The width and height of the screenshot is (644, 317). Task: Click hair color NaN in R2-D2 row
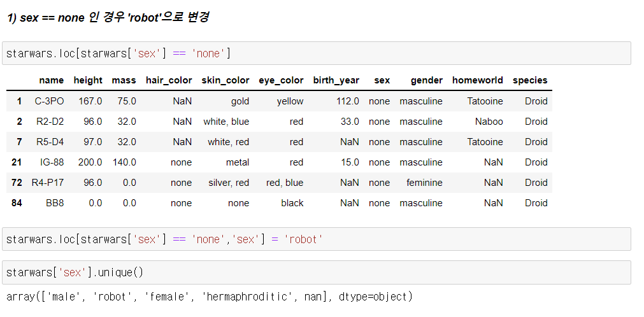[182, 122]
